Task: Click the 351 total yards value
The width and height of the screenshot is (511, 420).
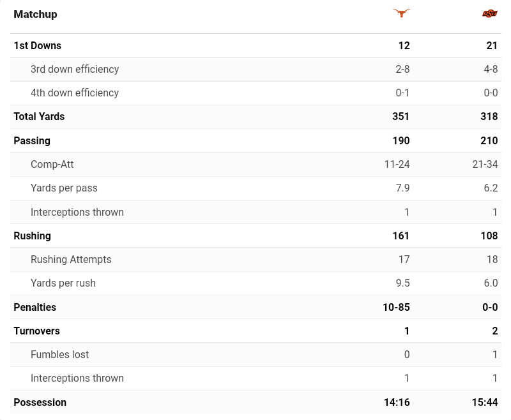Action: coord(401,116)
